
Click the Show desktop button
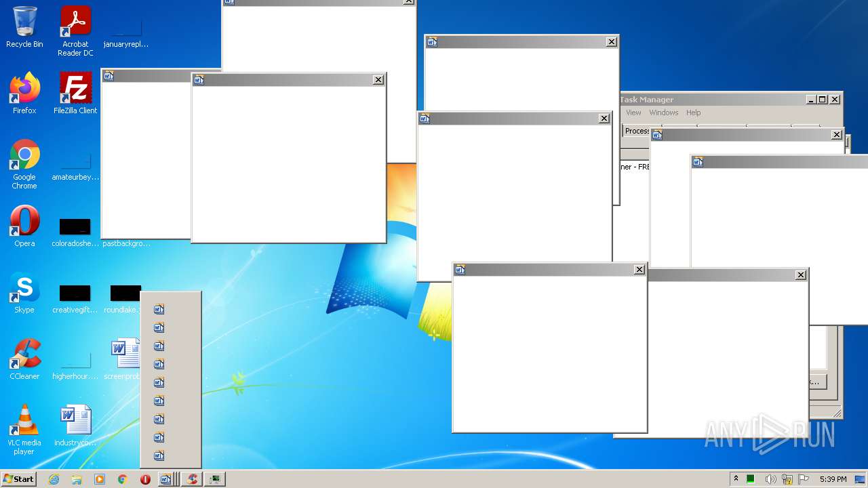point(860,479)
